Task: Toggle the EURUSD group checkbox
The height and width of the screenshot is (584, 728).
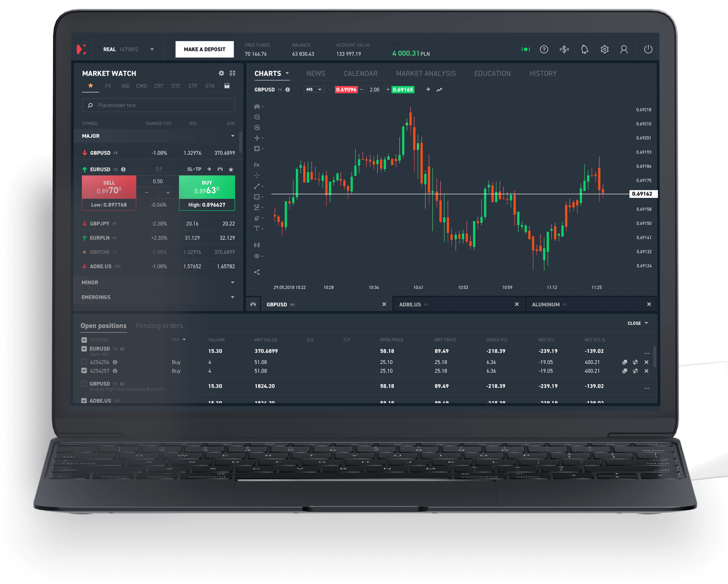Action: click(x=84, y=349)
